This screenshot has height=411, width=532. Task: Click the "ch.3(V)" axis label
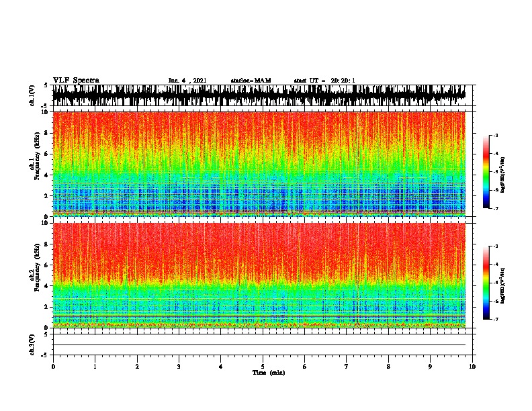(32, 345)
